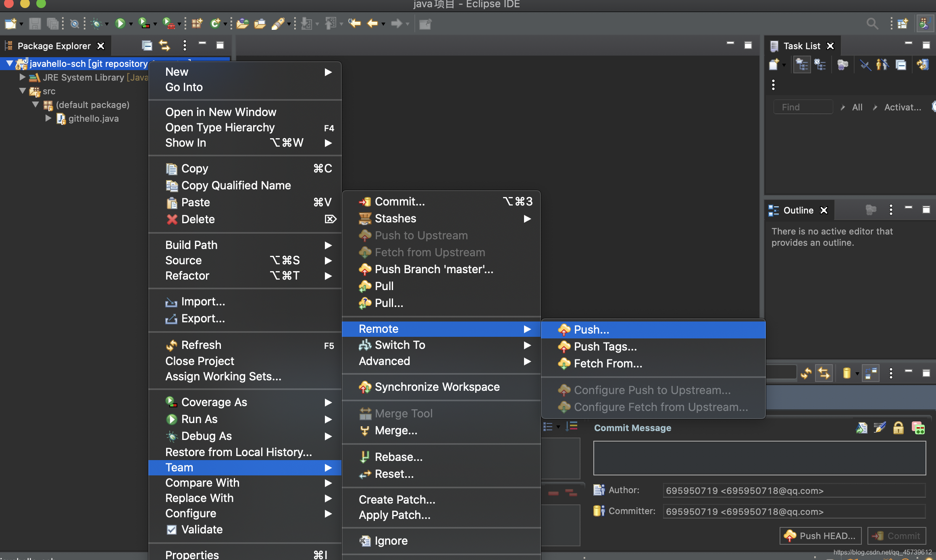Screen dimensions: 936x560
Task: Open the Run button dropdown arrow
Action: tap(131, 24)
